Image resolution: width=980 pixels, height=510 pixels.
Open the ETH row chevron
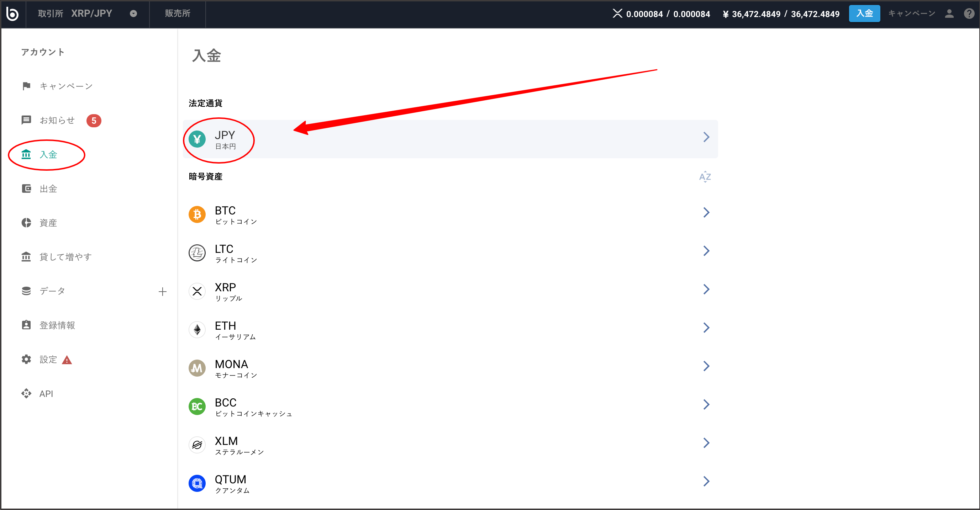click(706, 328)
